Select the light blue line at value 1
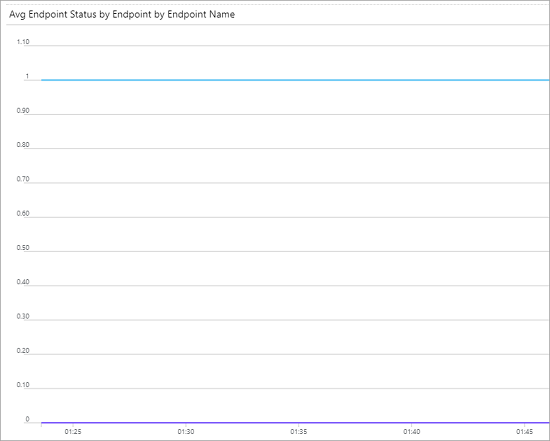The image size is (550, 441). pyautogui.click(x=295, y=80)
